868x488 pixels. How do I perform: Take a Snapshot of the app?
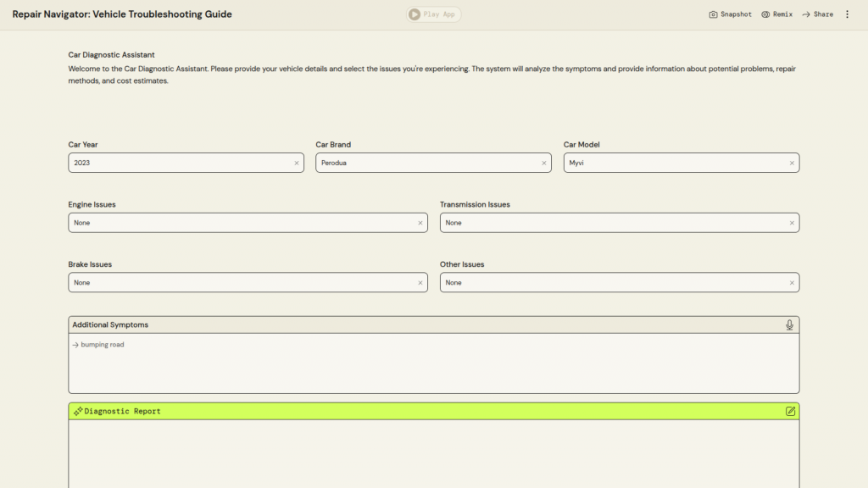point(730,14)
